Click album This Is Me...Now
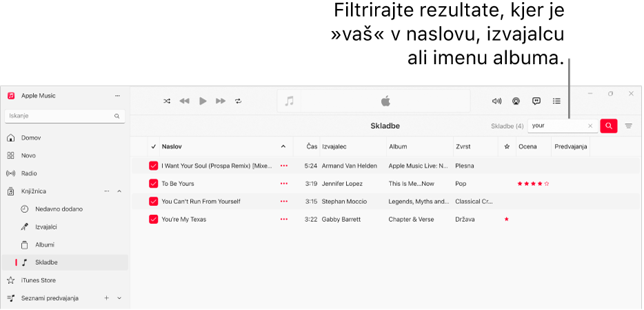The height and width of the screenshot is (310, 644). click(411, 183)
